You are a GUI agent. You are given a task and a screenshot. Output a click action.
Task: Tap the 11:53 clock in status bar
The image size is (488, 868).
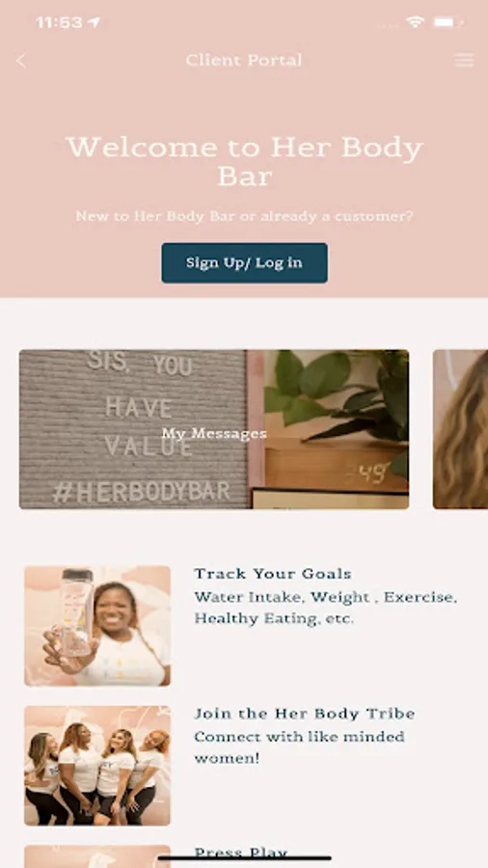[59, 22]
